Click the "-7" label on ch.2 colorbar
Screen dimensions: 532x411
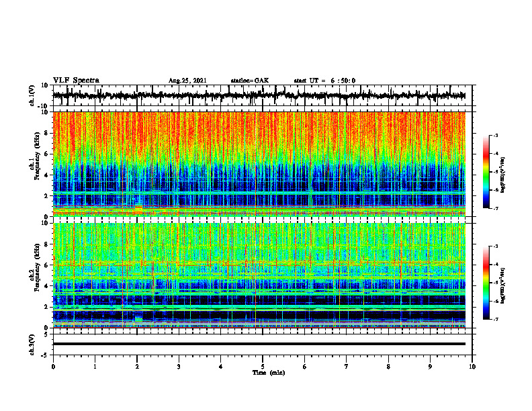point(495,320)
